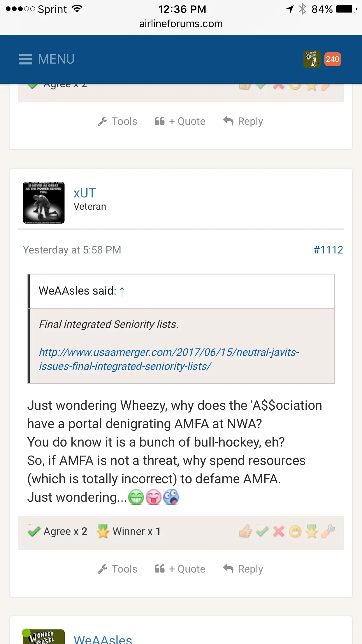Tap the Wonder Weasel account avatar in header

pyautogui.click(x=312, y=59)
